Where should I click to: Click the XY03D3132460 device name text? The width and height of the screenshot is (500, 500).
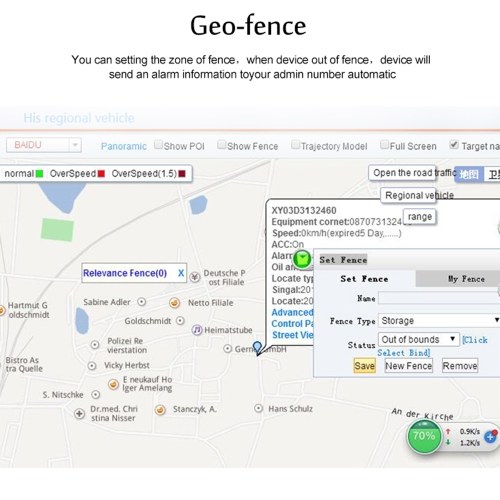[304, 210]
